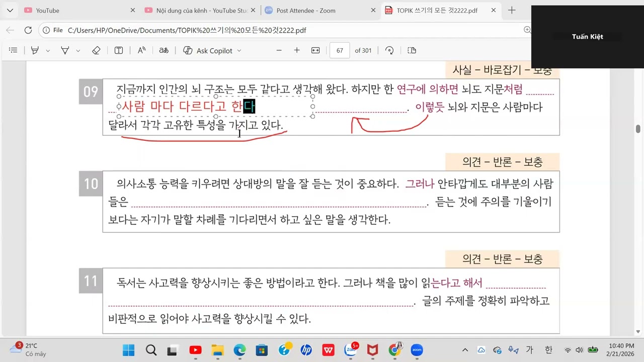Screen dimensions: 644x362
Task: Click inside the red text annotation box
Action: coord(215,107)
